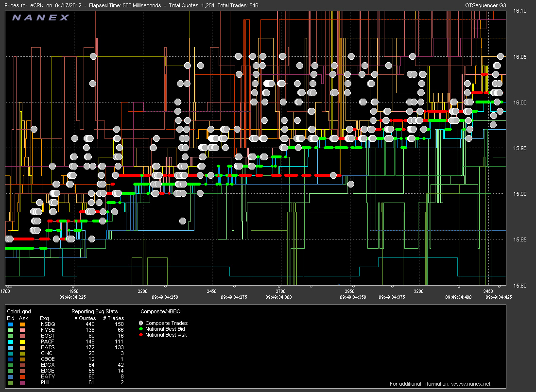Screen dimensions: 536x392
Task: Click the 15.90 price axis label
Action: tap(519, 194)
